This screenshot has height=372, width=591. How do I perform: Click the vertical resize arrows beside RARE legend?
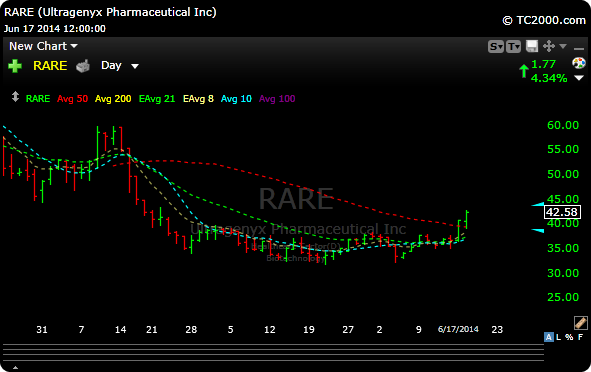(x=15, y=97)
